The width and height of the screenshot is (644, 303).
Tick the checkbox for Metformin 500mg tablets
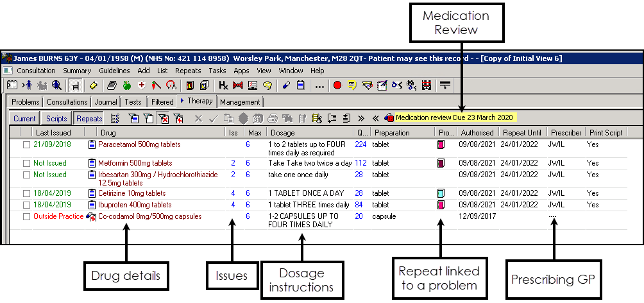click(26, 163)
